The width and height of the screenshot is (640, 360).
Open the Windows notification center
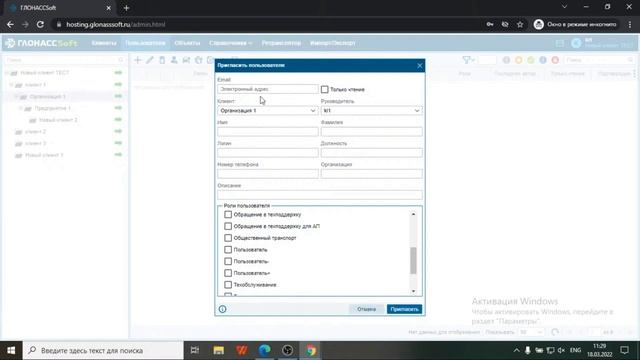tap(624, 350)
